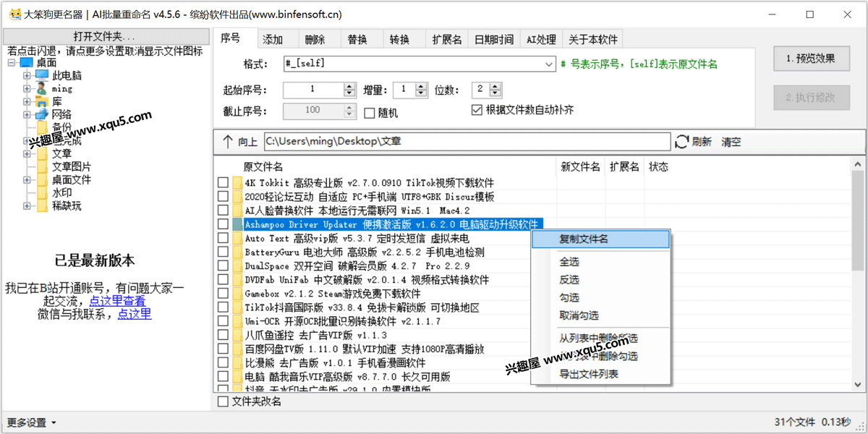868x434 pixels.
Task: Increase the 起始序号 stepper value
Action: pyautogui.click(x=350, y=86)
